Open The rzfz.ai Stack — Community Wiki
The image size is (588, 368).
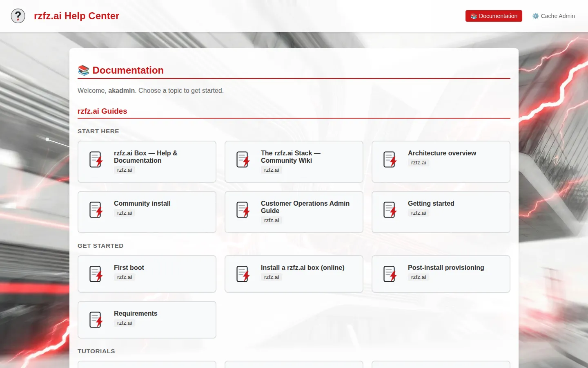point(291,157)
